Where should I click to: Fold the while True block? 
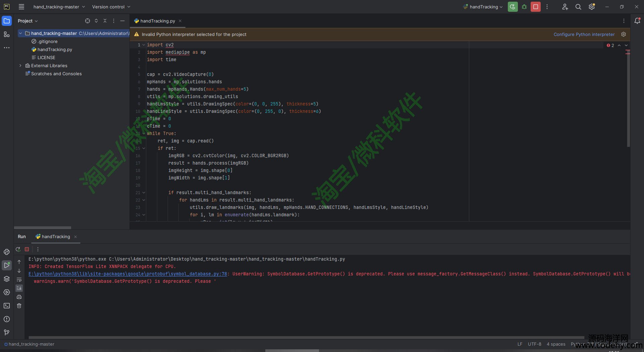[x=144, y=133]
